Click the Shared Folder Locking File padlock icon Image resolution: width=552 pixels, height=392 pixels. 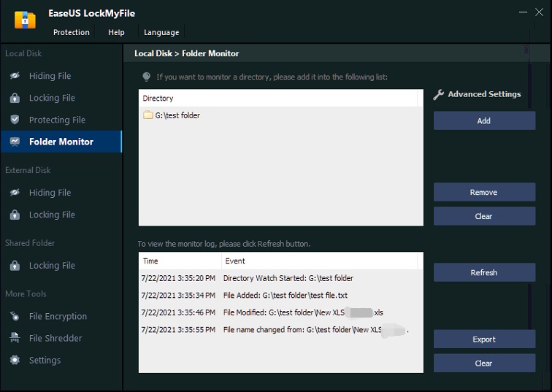click(15, 265)
